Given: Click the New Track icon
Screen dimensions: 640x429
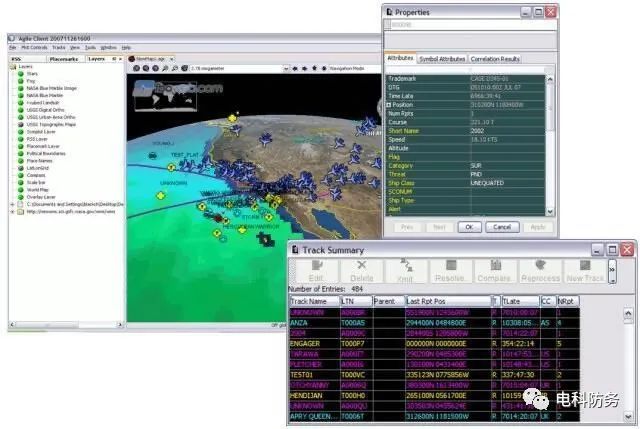Looking at the screenshot, I should click(585, 270).
